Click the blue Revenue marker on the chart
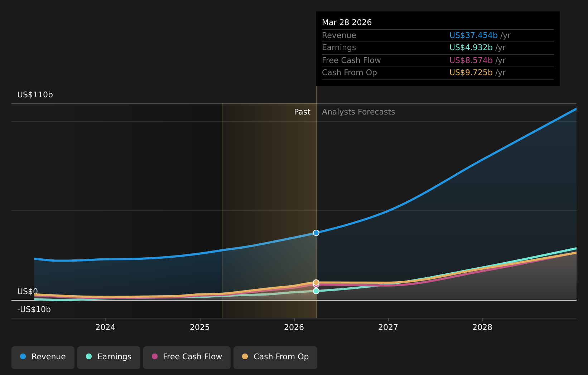Screen dimensions: 588x375 pos(316,233)
